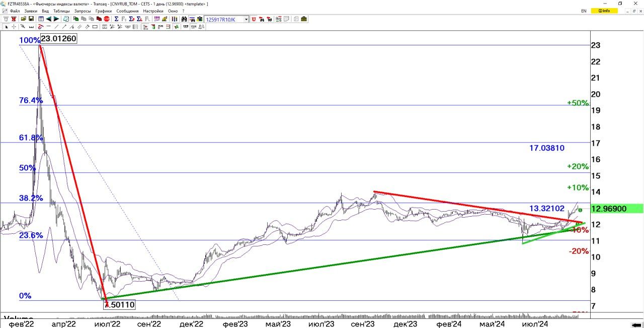Select the crosshair cursor tool
The width and height of the screenshot is (644, 328).
14,27
